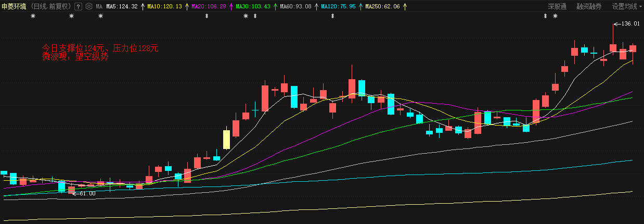Select the yellow MA10:120.13 value
The height and width of the screenshot is (224, 644).
[x=164, y=7]
